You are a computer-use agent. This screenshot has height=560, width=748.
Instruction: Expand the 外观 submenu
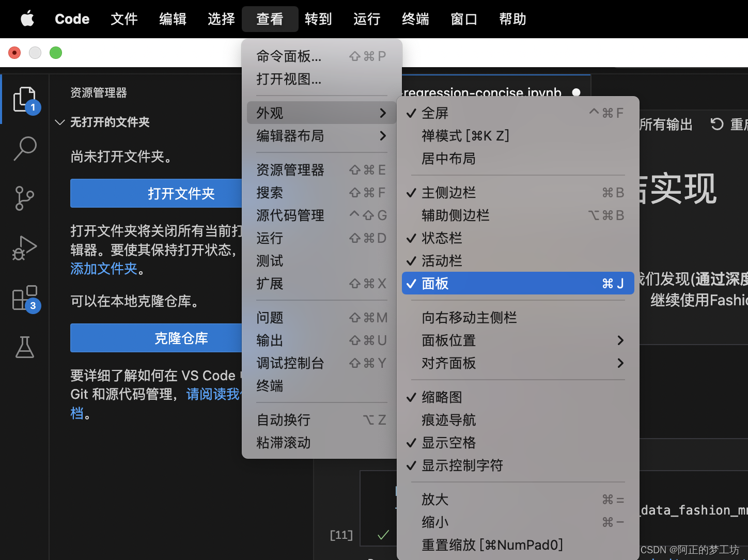321,113
